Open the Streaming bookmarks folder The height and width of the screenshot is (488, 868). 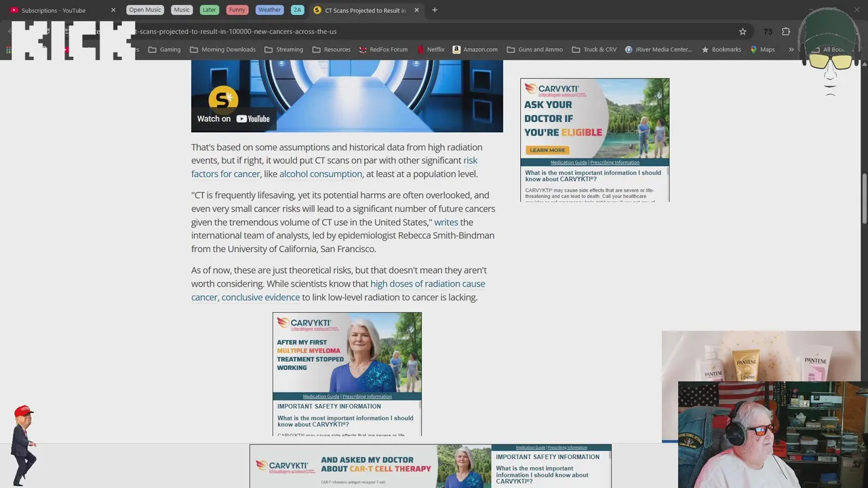(x=283, y=49)
